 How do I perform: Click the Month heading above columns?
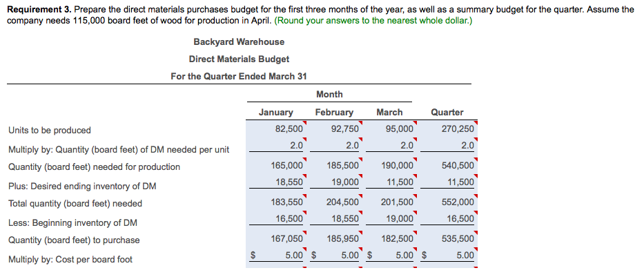point(329,95)
